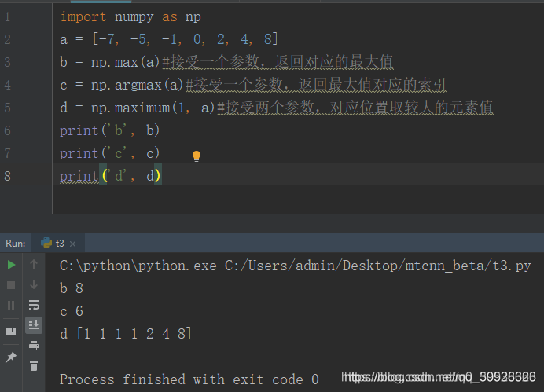Viewport: 544px width, 392px height.
Task: Toggle soft-wrap in the console
Action: pos(34,305)
